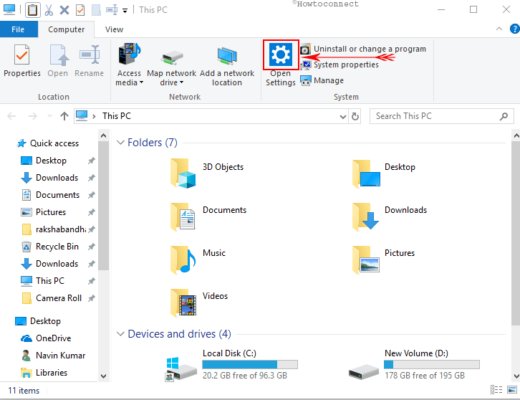The height and width of the screenshot is (400, 520).
Task: Click This PC system icon in title bar
Action: 9,10
